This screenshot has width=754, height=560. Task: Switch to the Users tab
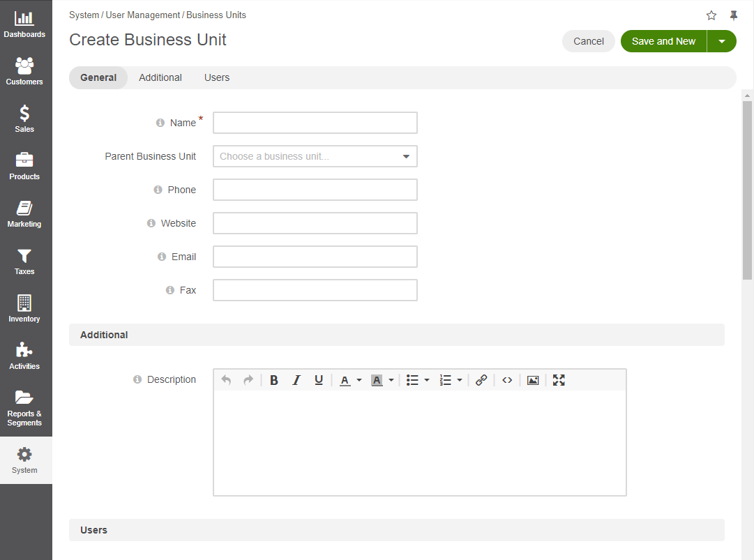click(217, 78)
